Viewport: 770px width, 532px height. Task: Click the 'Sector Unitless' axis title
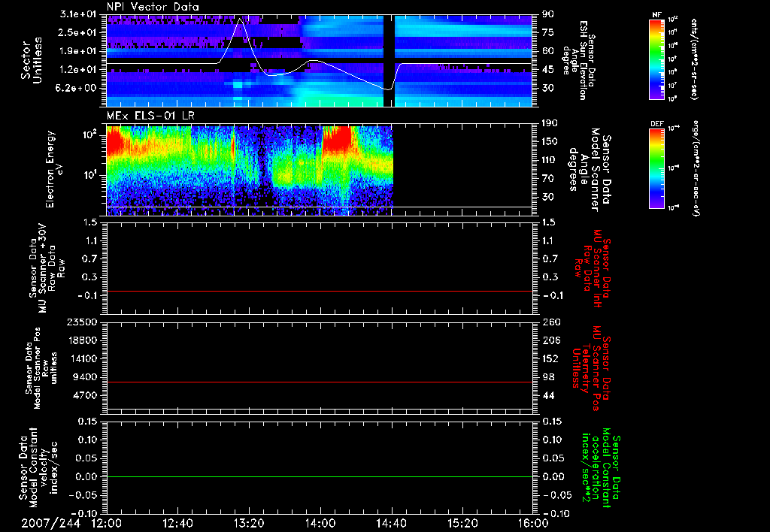click(x=32, y=60)
